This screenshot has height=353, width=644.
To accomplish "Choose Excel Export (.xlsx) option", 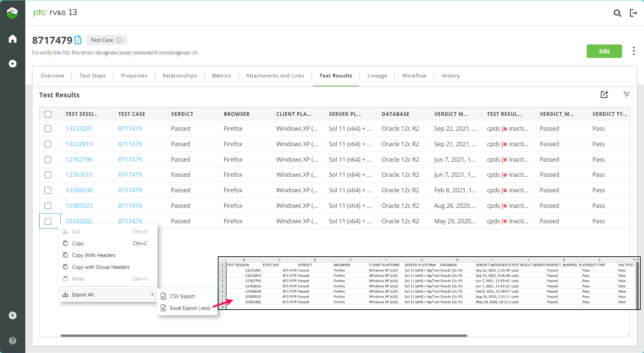I will click(190, 308).
